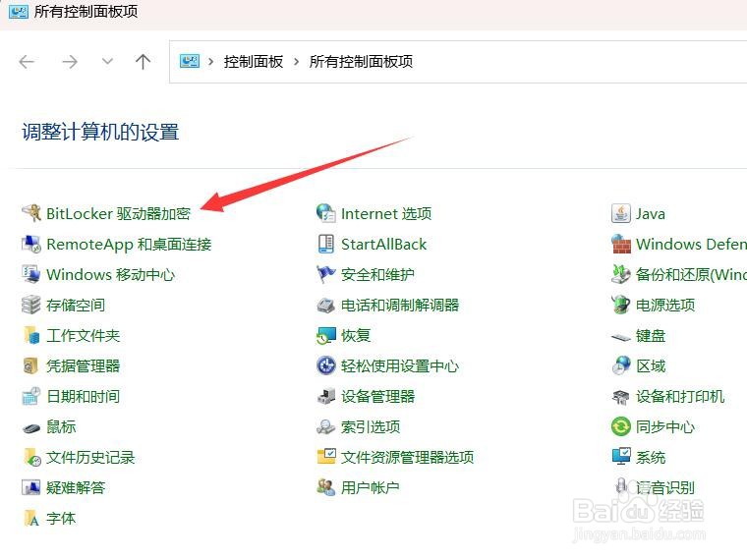Open 存储空间 link
This screenshot has width=747, height=560.
pos(76,306)
